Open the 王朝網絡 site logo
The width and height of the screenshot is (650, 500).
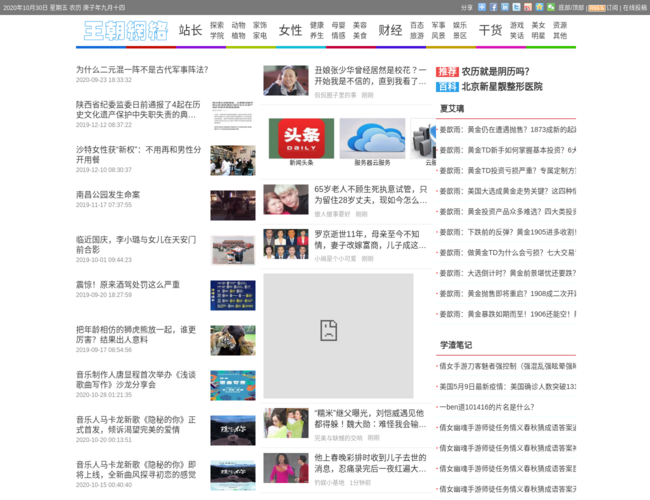click(x=126, y=31)
